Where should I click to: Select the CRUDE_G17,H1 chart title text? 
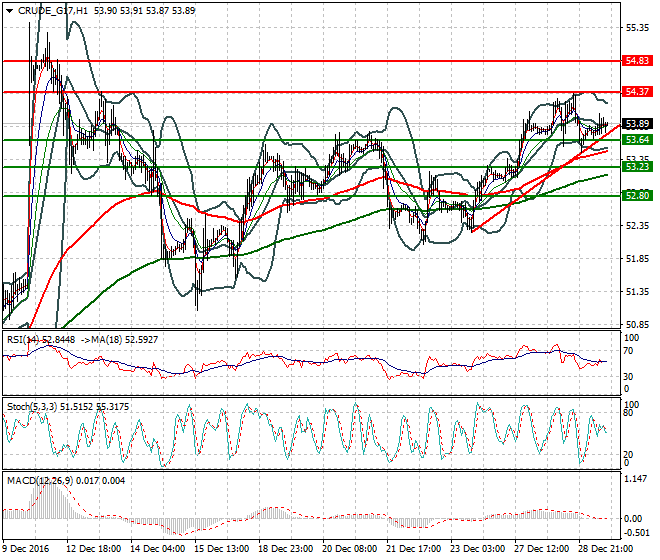tap(53, 11)
